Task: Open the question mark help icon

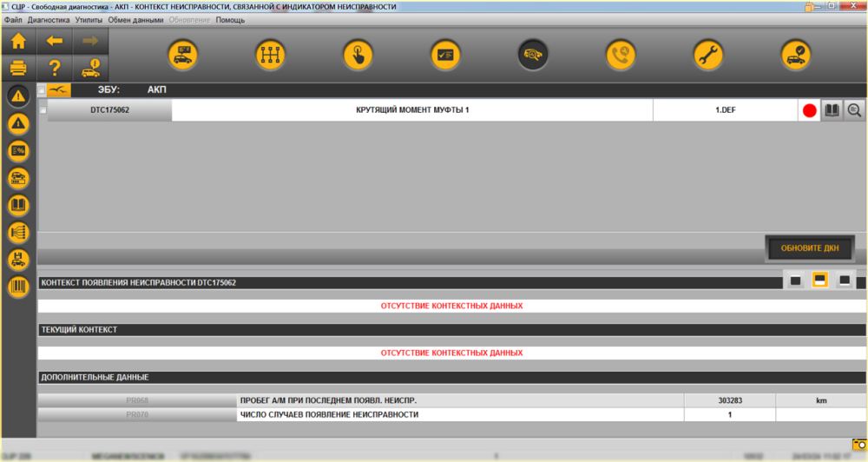Action: (54, 68)
